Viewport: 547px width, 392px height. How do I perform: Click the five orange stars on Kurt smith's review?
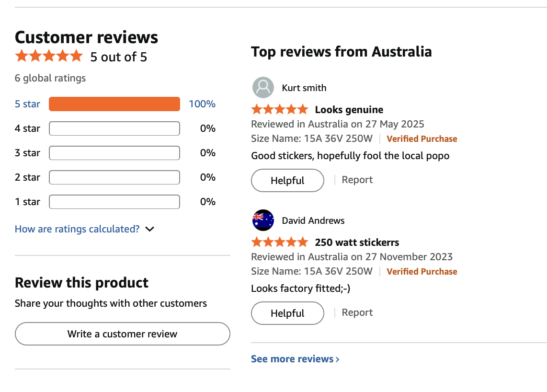coord(280,109)
